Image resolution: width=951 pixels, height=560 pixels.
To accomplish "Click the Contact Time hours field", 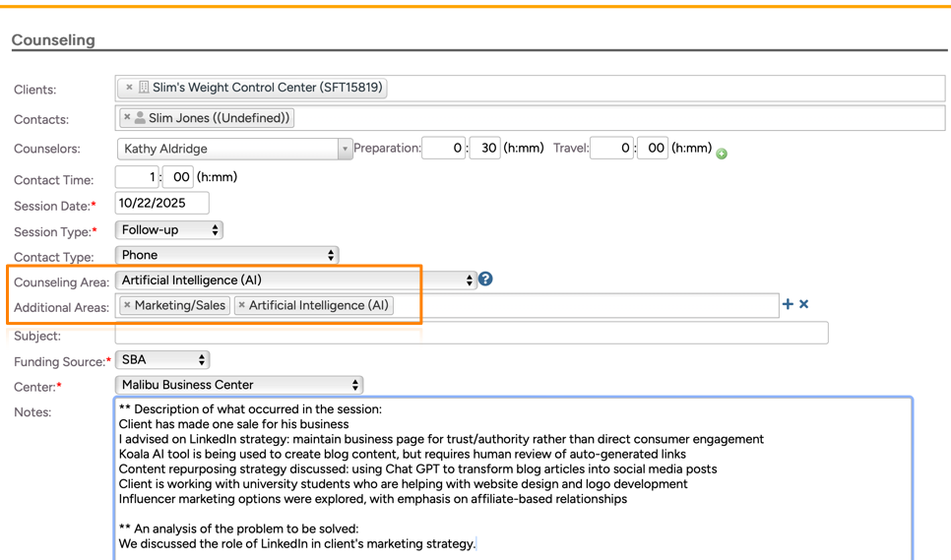I will [137, 177].
